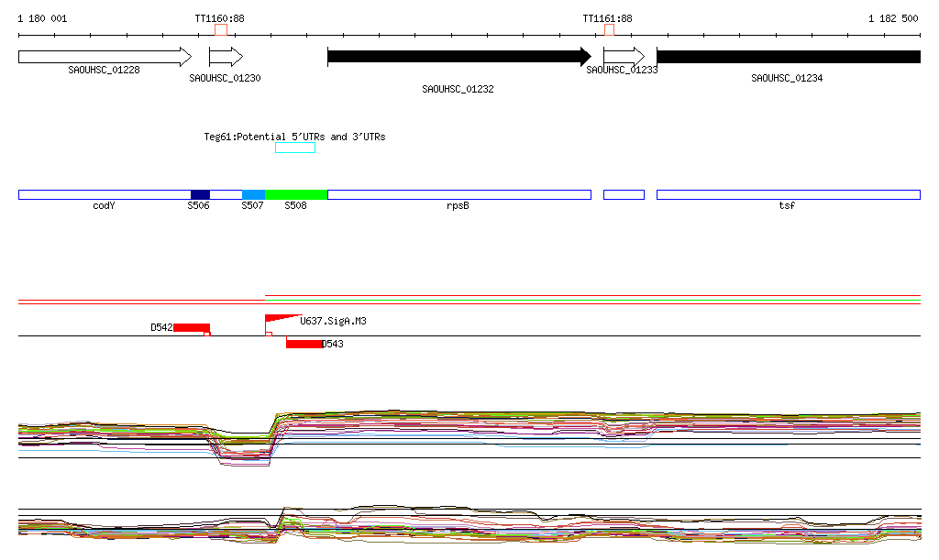Image resolution: width=939 pixels, height=560 pixels.
Task: Click the black SAOUHSC_01232 gene arrow
Action: tap(458, 57)
